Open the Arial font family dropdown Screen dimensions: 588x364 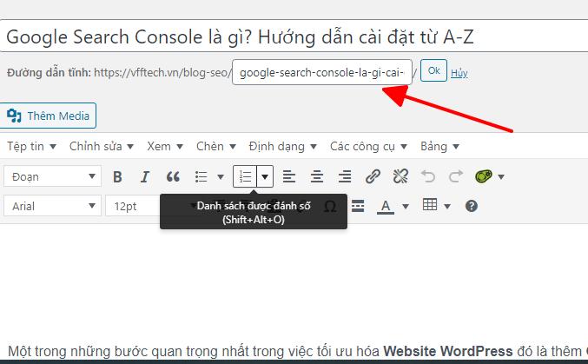tap(52, 206)
